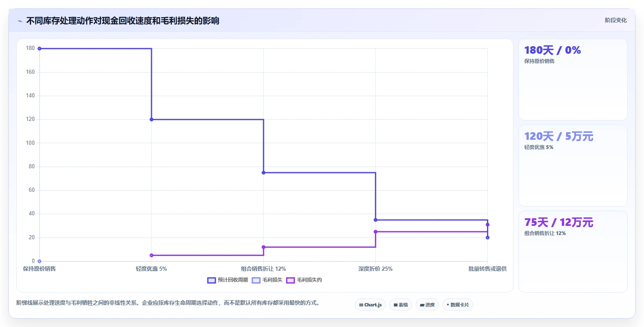The height and width of the screenshot is (327, 644).
Task: Click the 轻度优惠 5% card subtitle
Action: [x=539, y=147]
